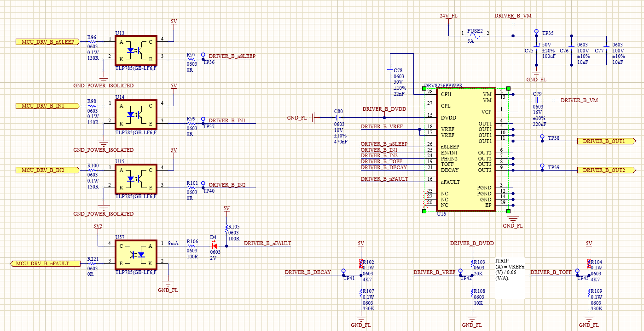Select resistor R105 symbol
Screen dimensions: 644x331
coord(226,229)
